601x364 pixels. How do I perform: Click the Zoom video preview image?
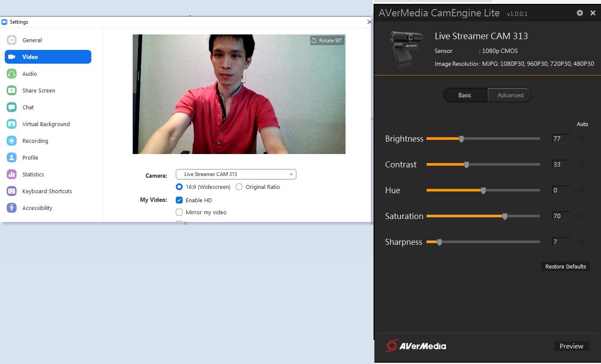[239, 94]
